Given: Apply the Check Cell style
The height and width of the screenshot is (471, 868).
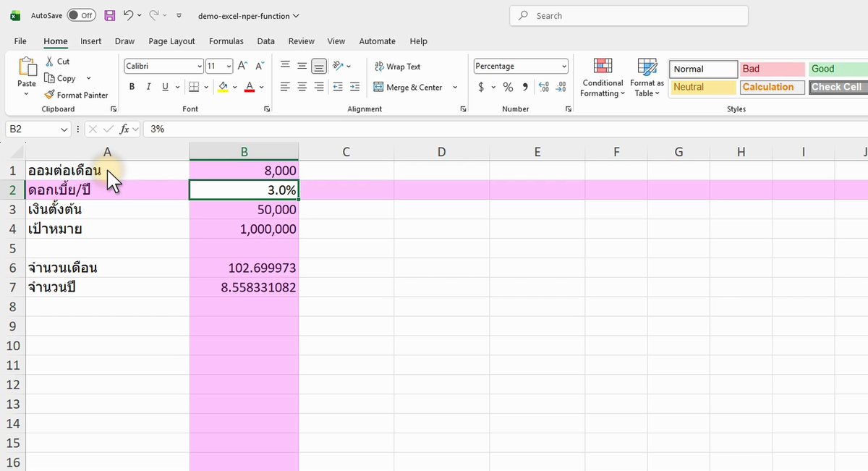Looking at the screenshot, I should [838, 87].
